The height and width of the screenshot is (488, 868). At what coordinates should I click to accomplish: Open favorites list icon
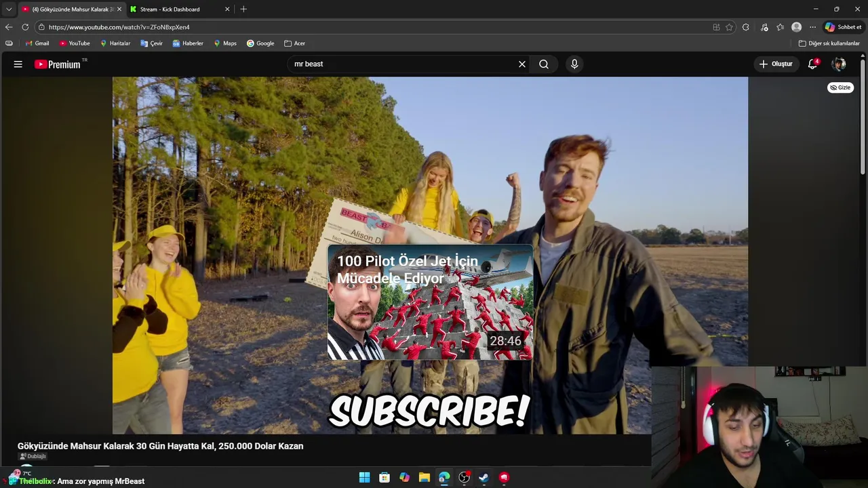781,27
